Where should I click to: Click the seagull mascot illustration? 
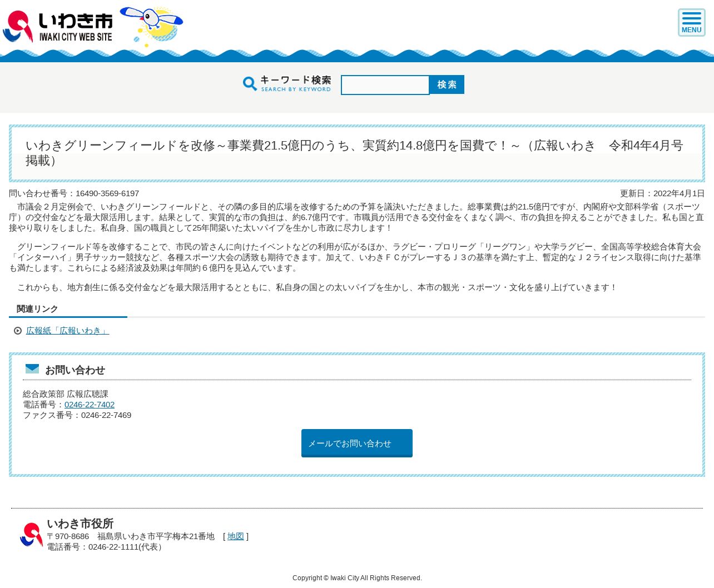pos(151,26)
